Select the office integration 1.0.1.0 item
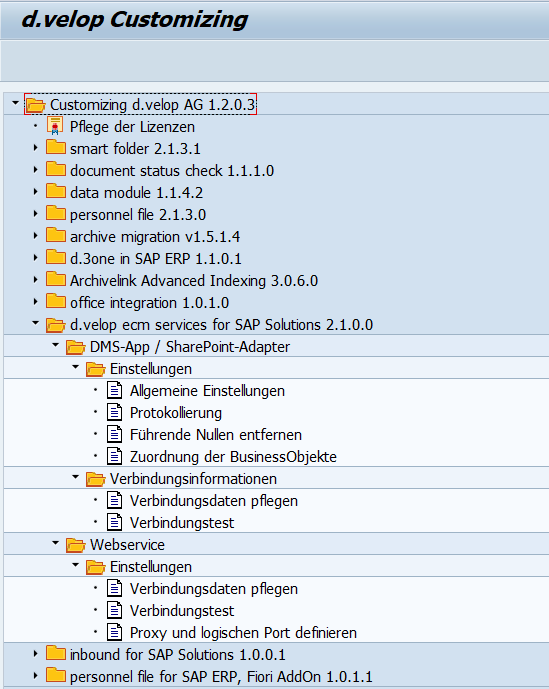Viewport: 549px width, 689px height. 149,303
